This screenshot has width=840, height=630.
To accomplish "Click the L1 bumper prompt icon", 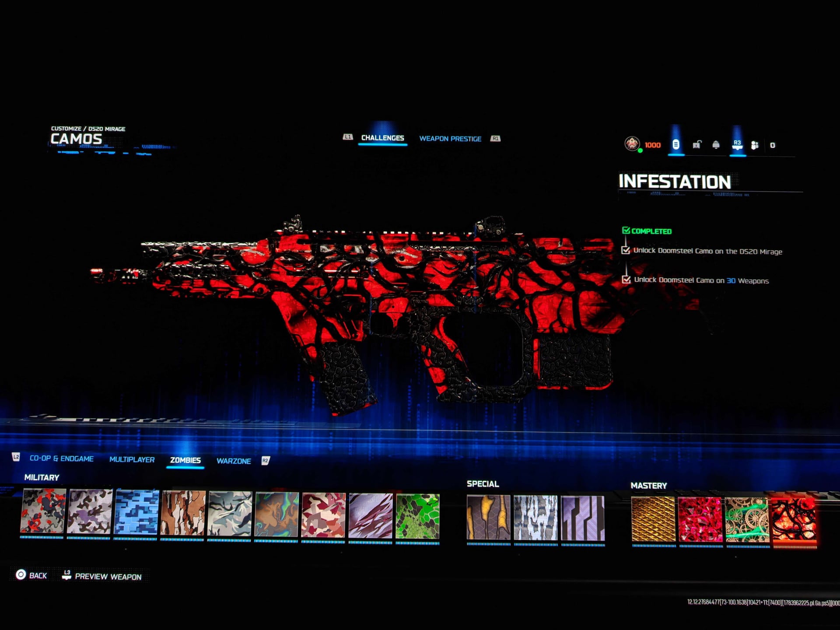I will pos(348,137).
